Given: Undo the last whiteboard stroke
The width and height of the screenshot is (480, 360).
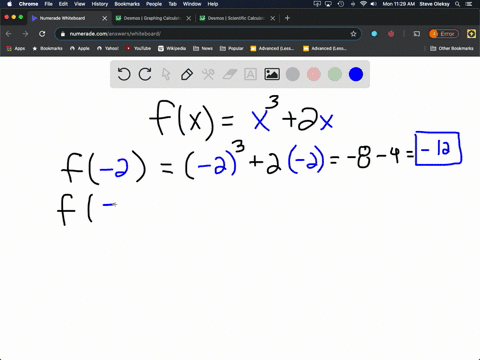Looking at the screenshot, I should (x=124, y=74).
